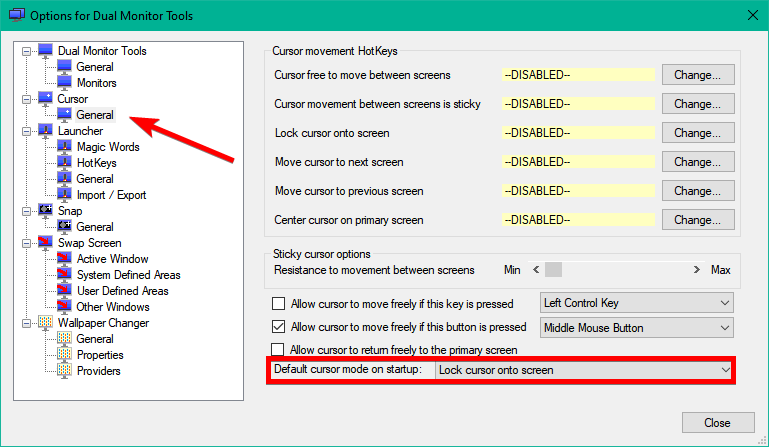
Task: Click the Swap Screen category icon
Action: pos(45,243)
